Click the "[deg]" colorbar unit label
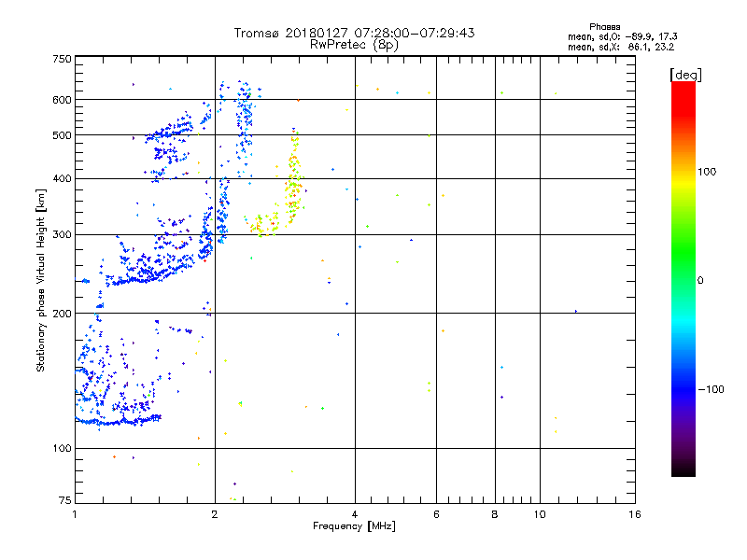The width and height of the screenshot is (747, 560). pyautogui.click(x=685, y=75)
